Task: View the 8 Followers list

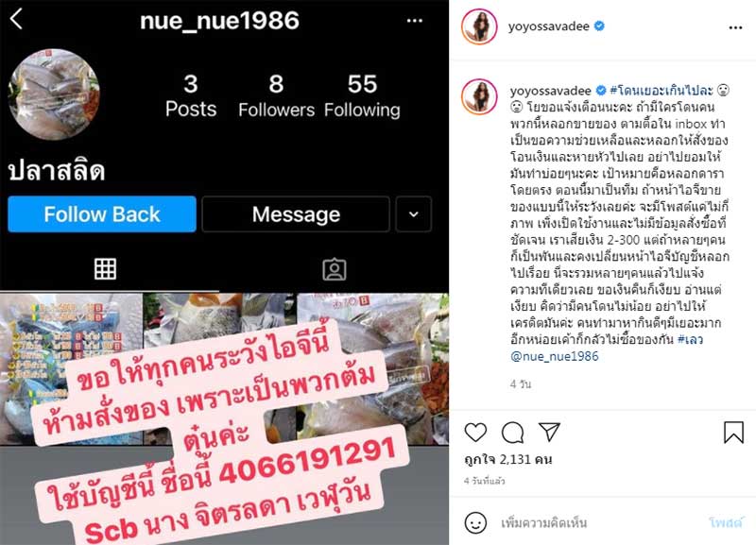Action: pos(276,96)
